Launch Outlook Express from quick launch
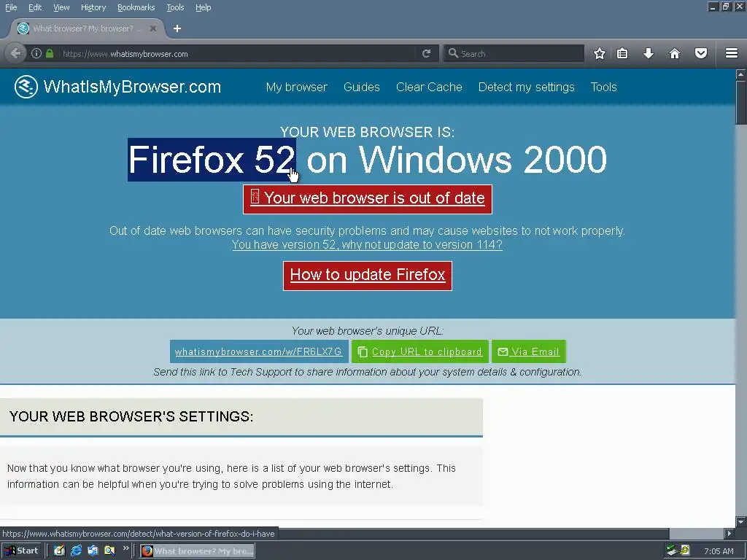The height and width of the screenshot is (560, 747). [93, 551]
